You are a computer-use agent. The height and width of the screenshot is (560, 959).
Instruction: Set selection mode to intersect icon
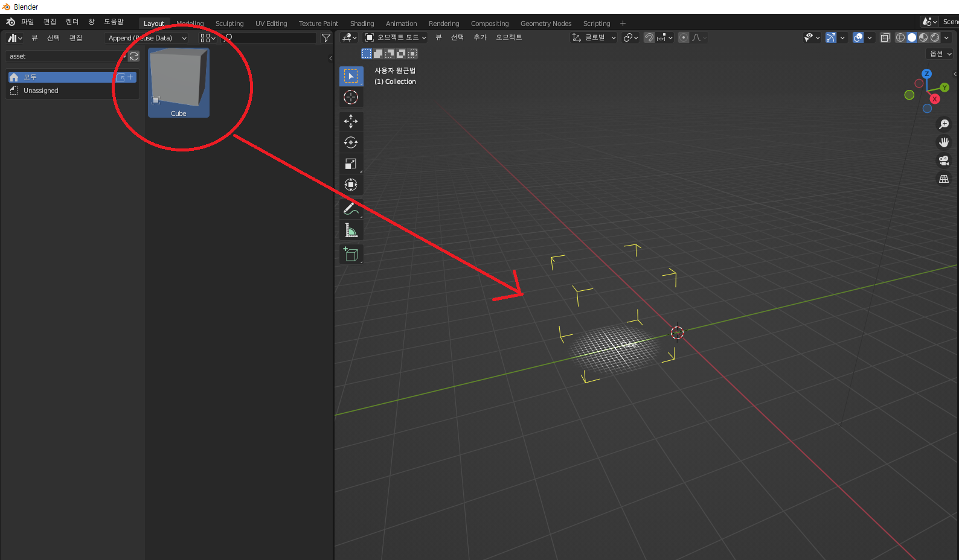[412, 54]
